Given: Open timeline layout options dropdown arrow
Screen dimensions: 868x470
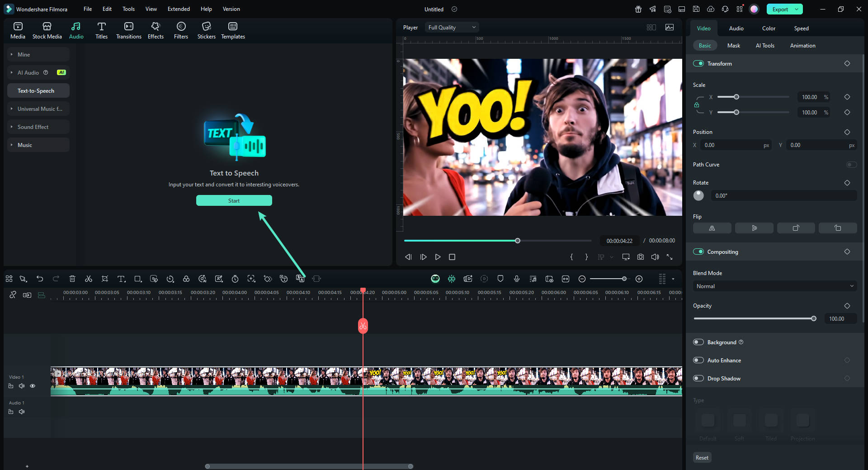Looking at the screenshot, I should point(673,279).
